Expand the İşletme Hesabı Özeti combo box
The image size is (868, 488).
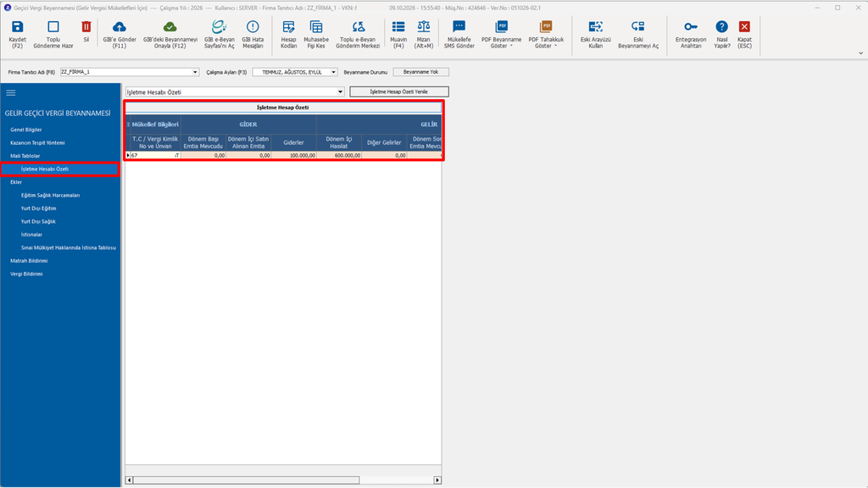point(340,91)
